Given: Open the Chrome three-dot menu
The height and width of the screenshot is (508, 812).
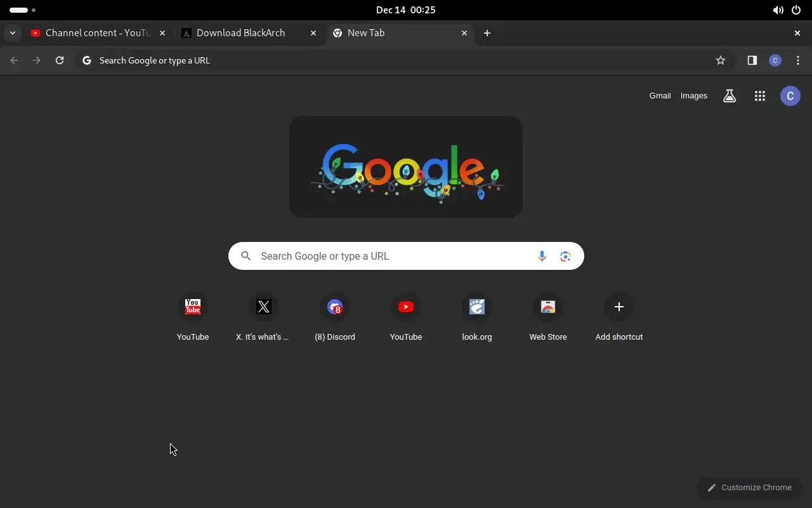Looking at the screenshot, I should [x=798, y=60].
